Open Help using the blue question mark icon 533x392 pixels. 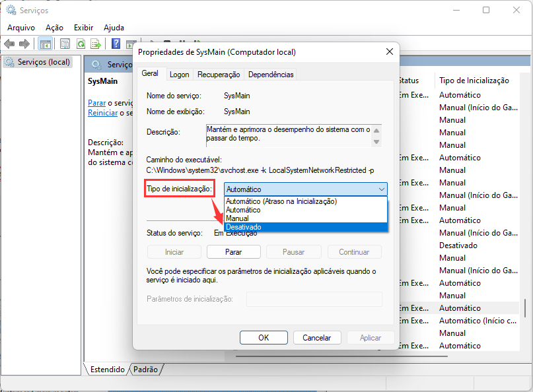(117, 44)
